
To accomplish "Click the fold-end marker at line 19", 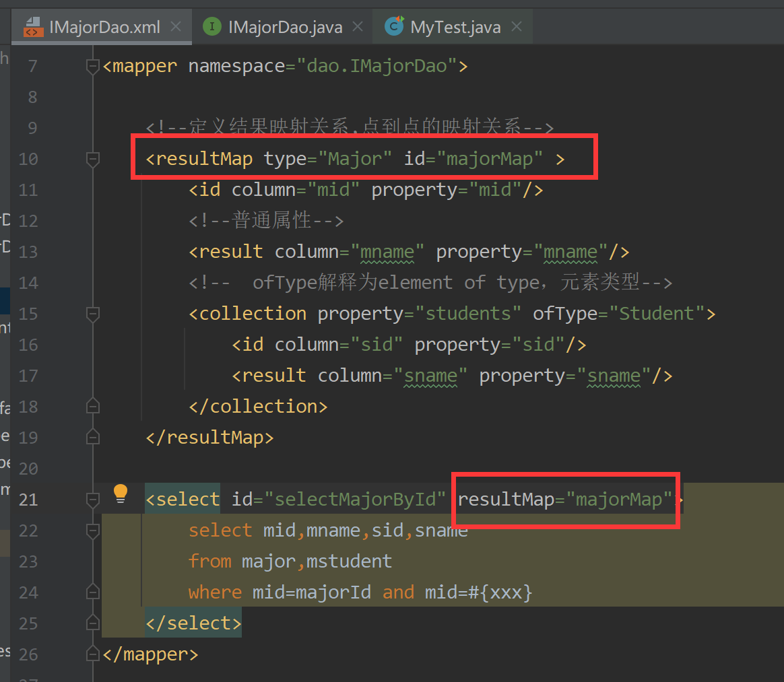I will pos(92,437).
